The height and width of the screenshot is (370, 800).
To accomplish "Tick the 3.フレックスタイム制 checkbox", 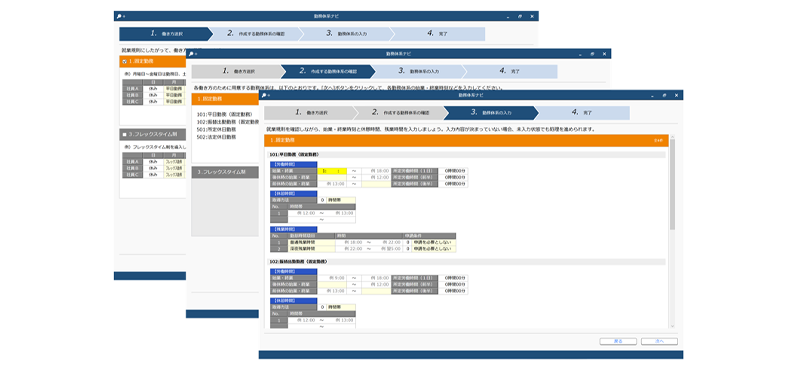I will [125, 135].
